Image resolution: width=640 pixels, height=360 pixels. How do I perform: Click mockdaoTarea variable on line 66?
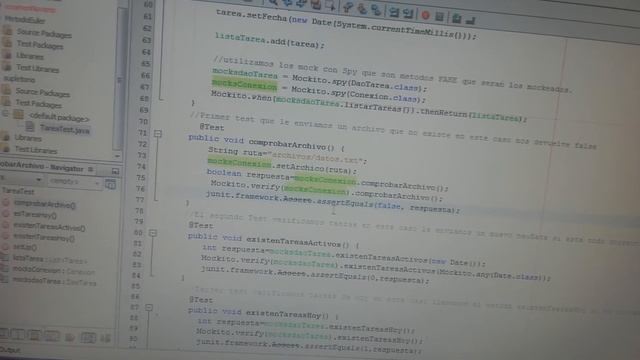click(245, 73)
